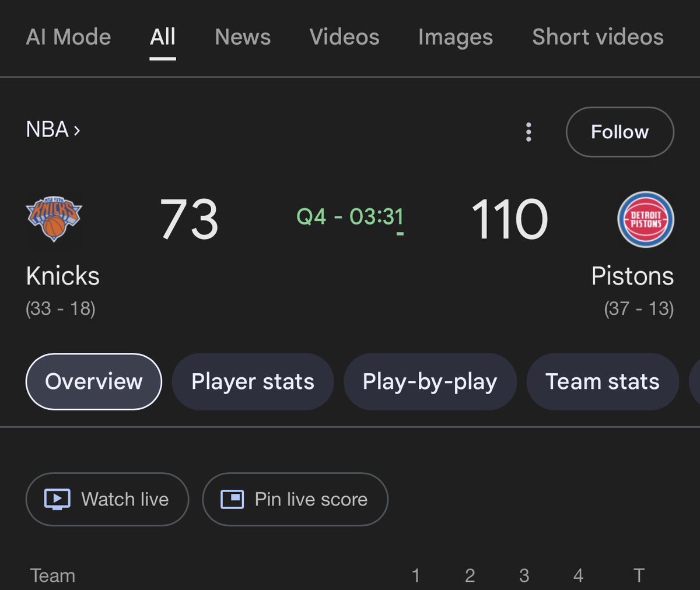Open the three-dot more options menu

[x=528, y=132]
